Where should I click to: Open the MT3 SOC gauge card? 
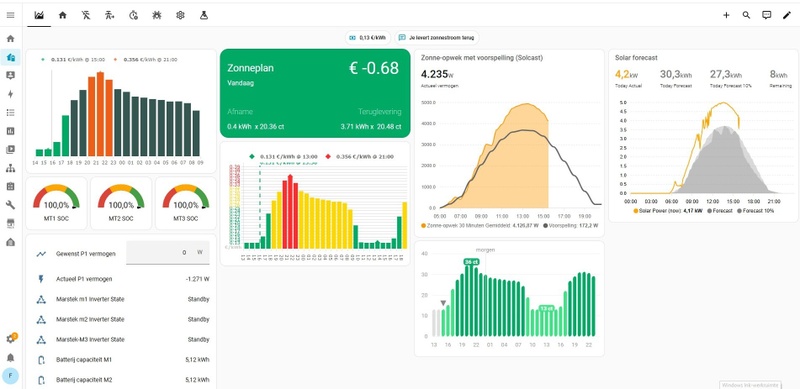[x=186, y=203]
